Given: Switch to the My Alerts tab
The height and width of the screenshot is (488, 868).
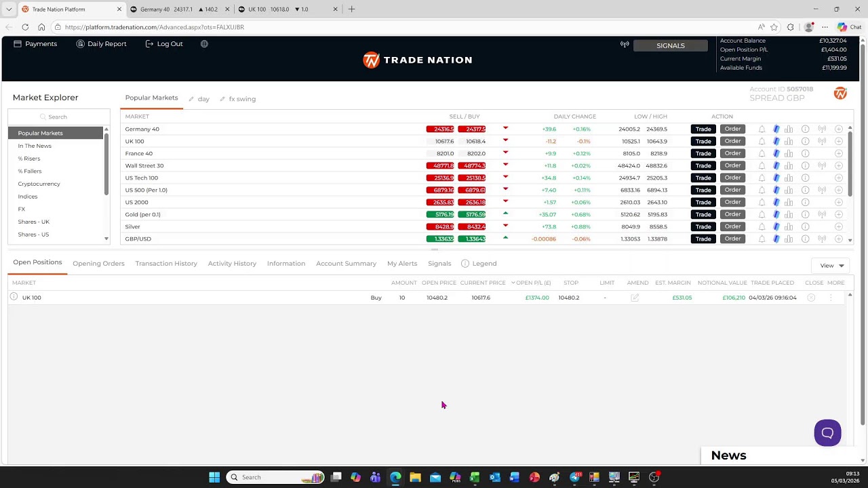Looking at the screenshot, I should [x=402, y=264].
